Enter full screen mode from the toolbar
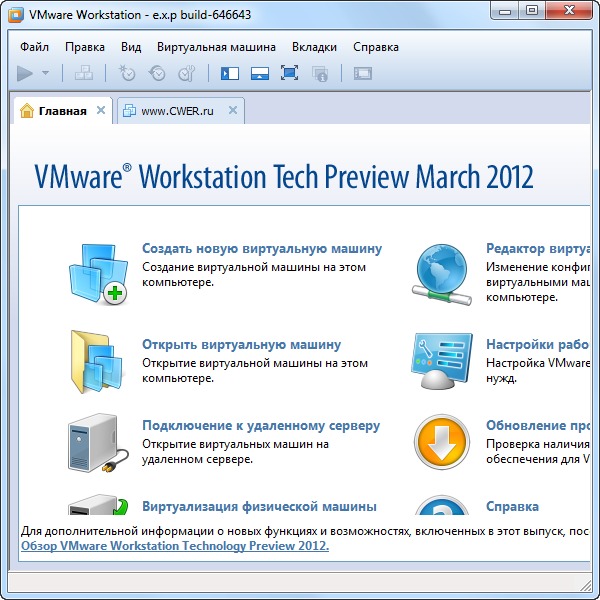Screen dimensions: 600x600 tap(290, 73)
